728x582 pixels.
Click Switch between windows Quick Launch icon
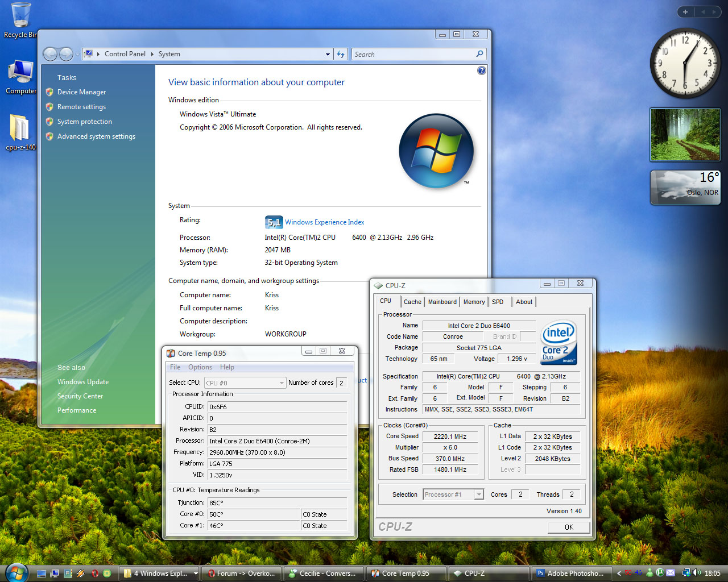coord(55,573)
